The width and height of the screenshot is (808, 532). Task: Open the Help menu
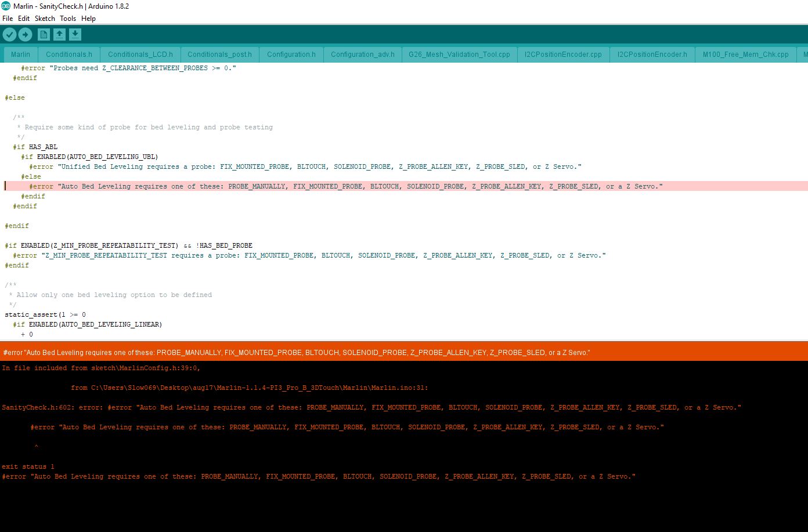[88, 19]
